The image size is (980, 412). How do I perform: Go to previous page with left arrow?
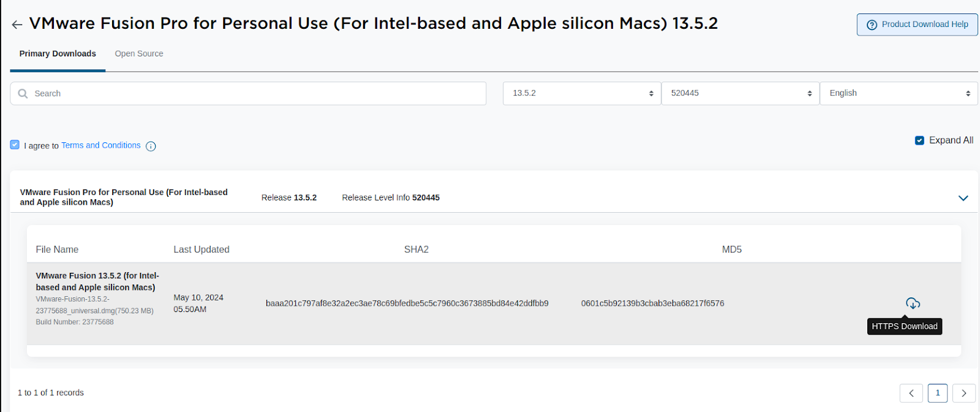click(911, 393)
